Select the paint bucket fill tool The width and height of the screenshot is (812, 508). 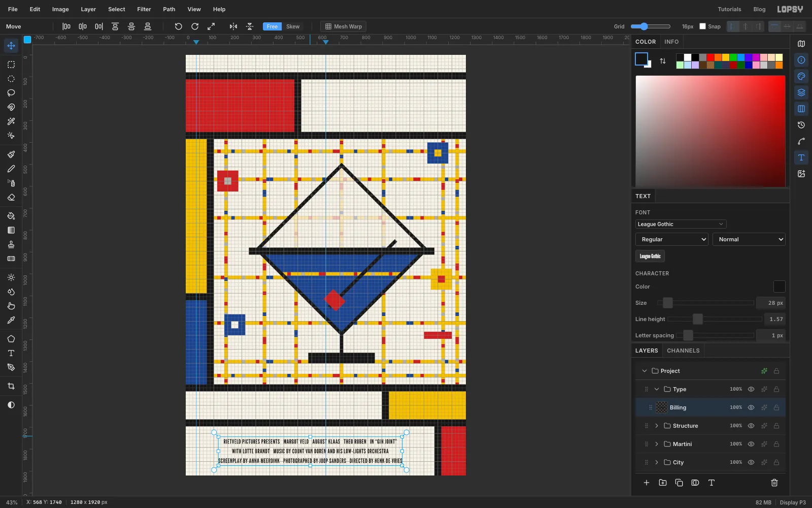[x=11, y=216]
